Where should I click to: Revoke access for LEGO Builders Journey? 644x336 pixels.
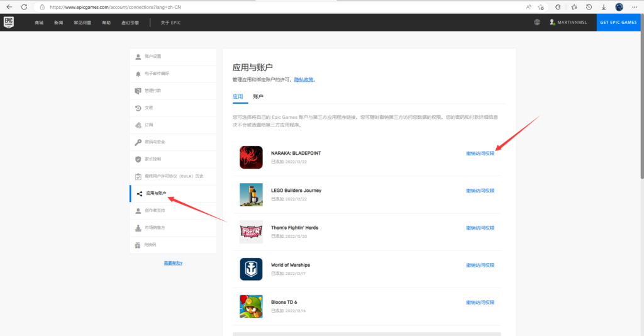point(480,191)
